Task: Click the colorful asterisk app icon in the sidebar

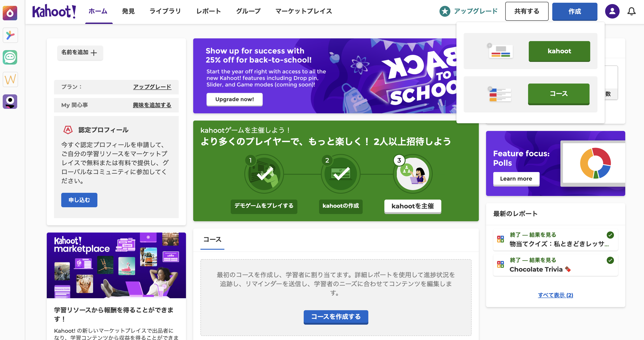Action: point(10,35)
